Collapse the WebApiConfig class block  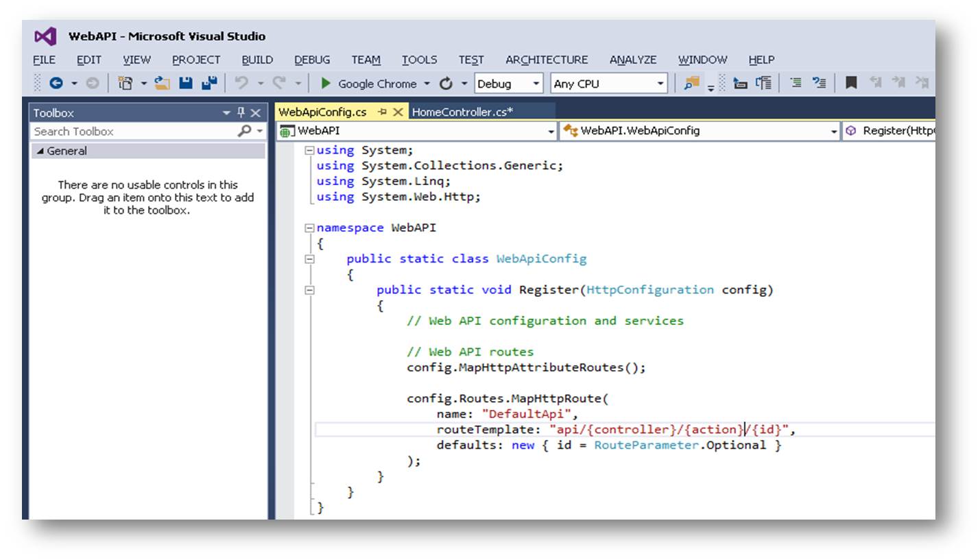point(309,259)
